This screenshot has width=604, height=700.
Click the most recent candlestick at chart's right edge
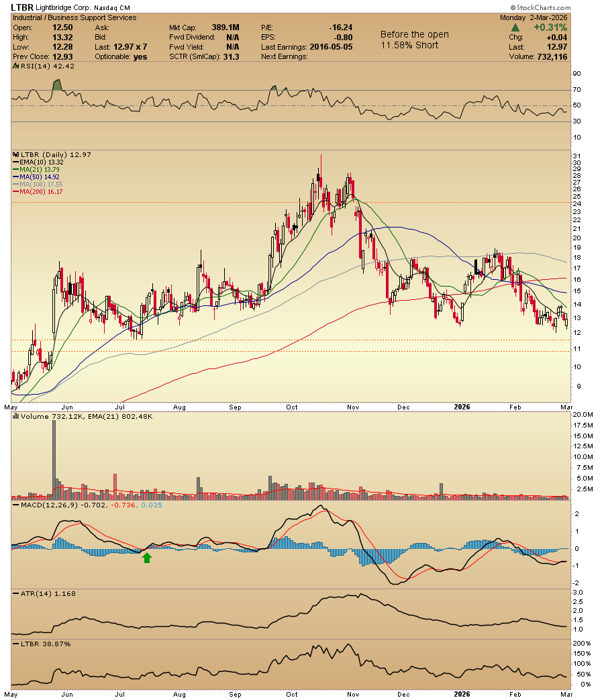566,323
